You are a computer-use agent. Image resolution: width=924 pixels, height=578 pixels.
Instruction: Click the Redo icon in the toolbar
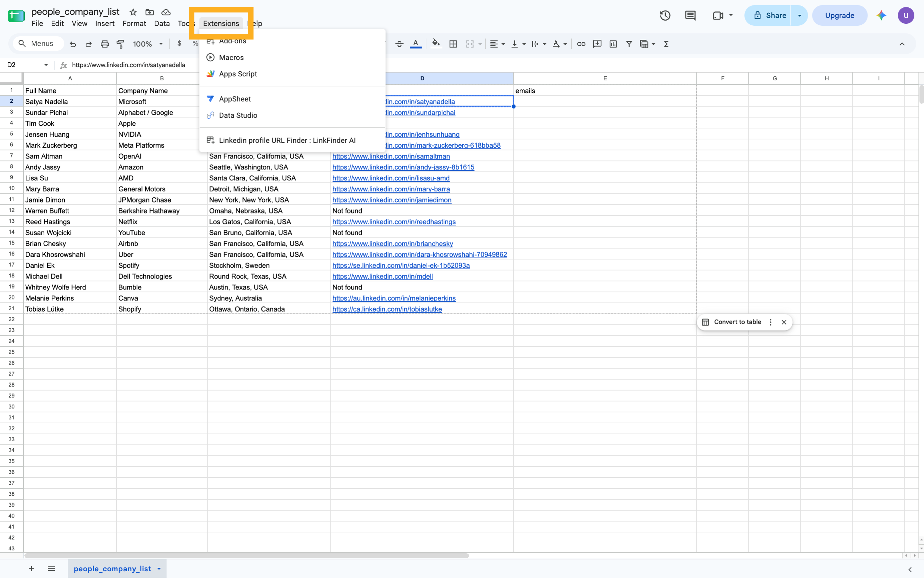click(x=89, y=44)
